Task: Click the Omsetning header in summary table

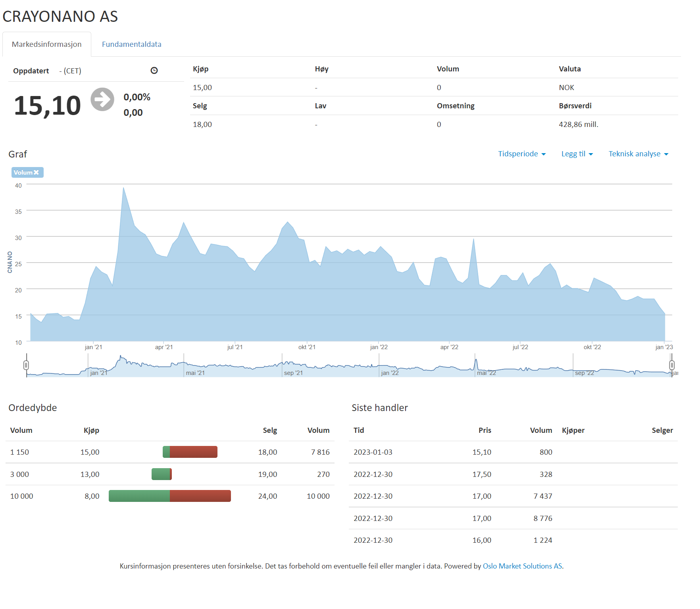Action: (456, 106)
